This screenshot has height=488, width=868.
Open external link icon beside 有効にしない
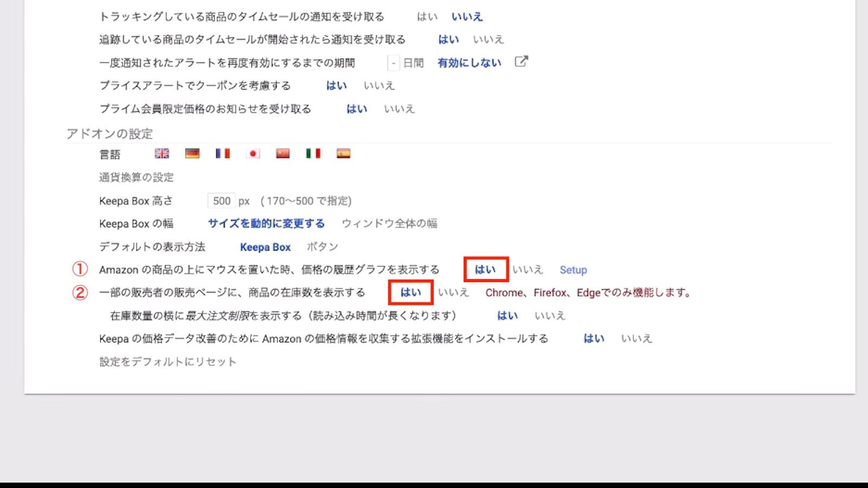[521, 62]
